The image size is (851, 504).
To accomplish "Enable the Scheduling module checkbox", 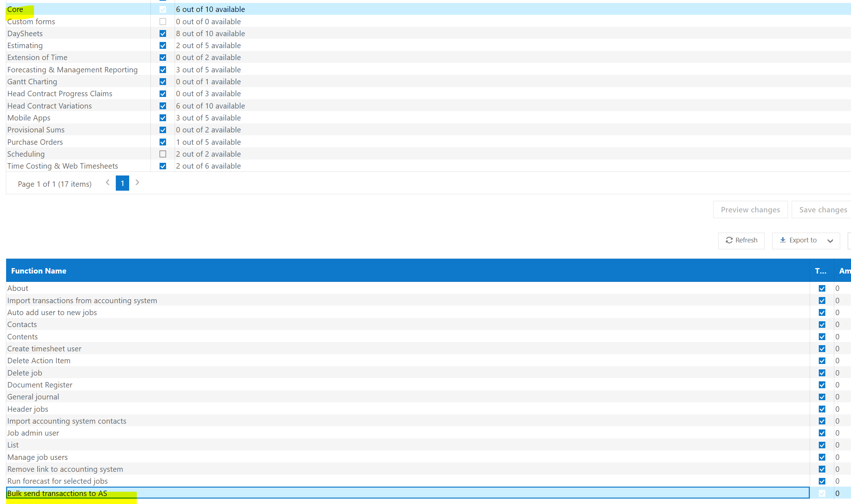I will [x=163, y=154].
